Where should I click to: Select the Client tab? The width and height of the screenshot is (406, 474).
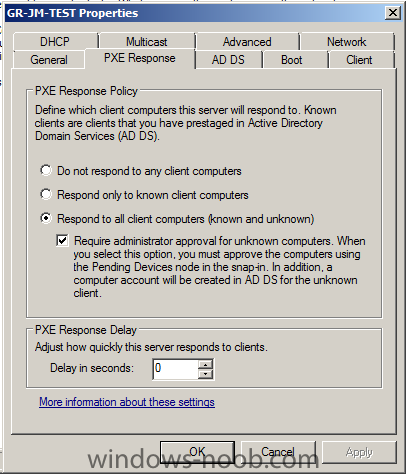[359, 60]
